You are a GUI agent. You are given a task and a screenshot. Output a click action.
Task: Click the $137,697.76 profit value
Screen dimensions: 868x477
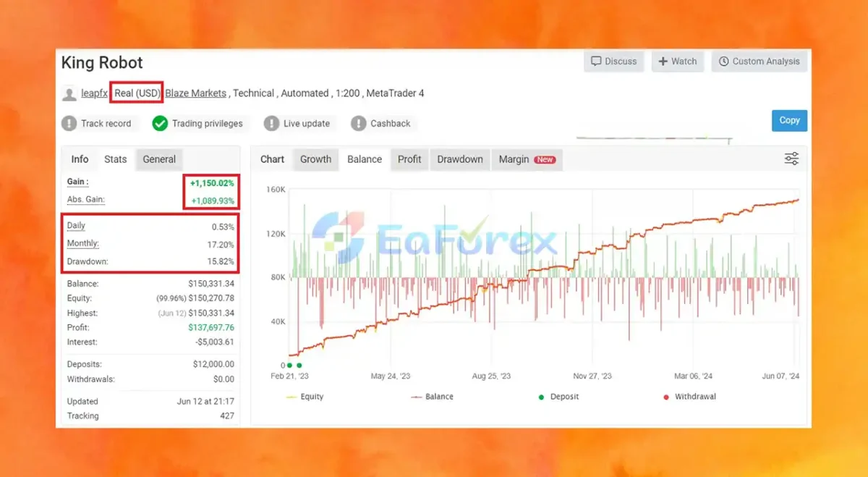point(210,328)
